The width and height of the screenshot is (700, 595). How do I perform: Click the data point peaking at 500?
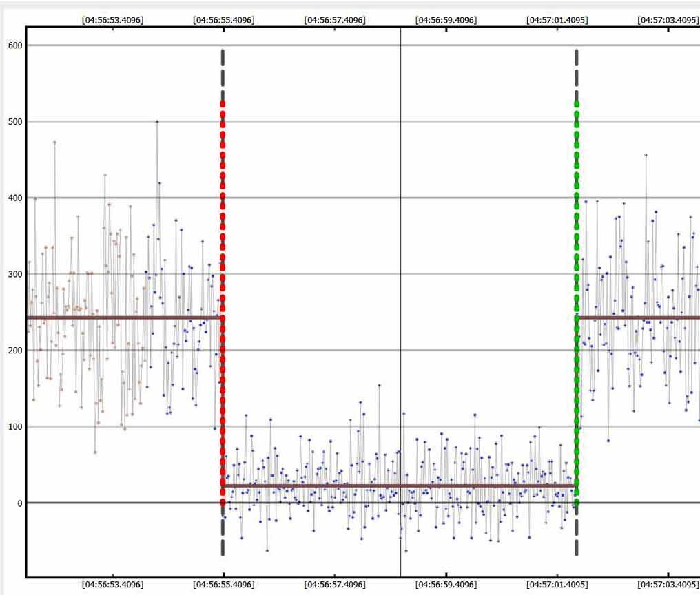[x=157, y=122]
